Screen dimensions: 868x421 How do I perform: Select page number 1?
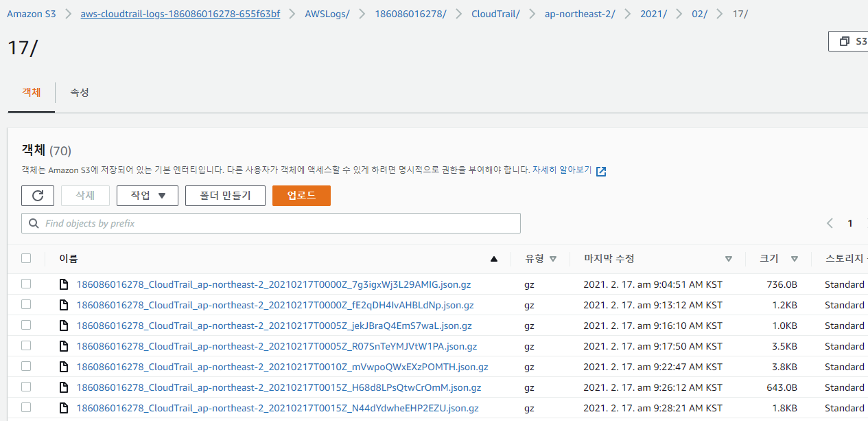point(850,223)
